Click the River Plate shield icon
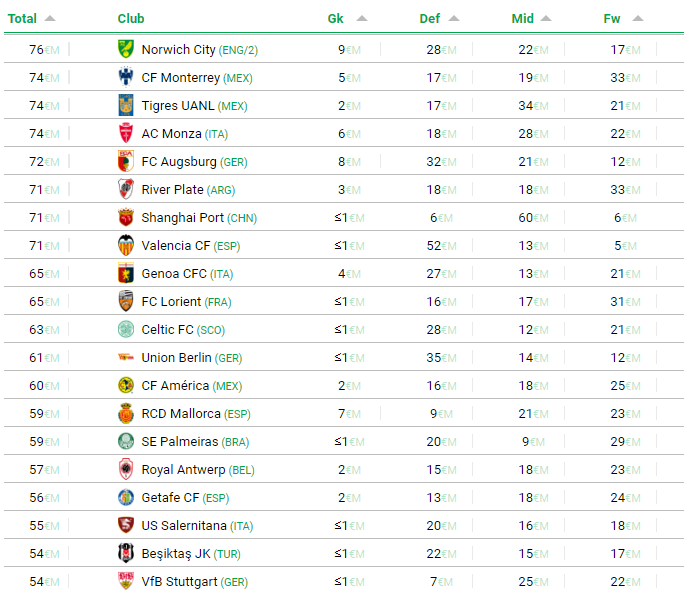Image resolution: width=684 pixels, height=593 pixels. click(126, 189)
